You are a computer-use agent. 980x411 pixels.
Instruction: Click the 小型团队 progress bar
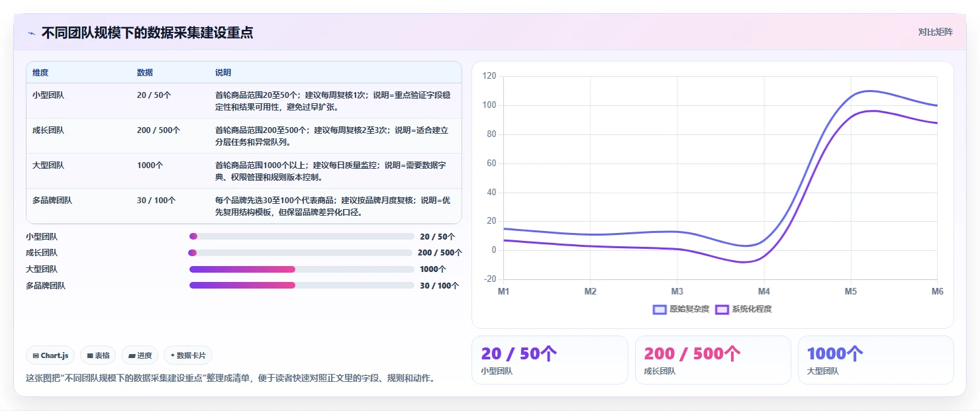(302, 236)
